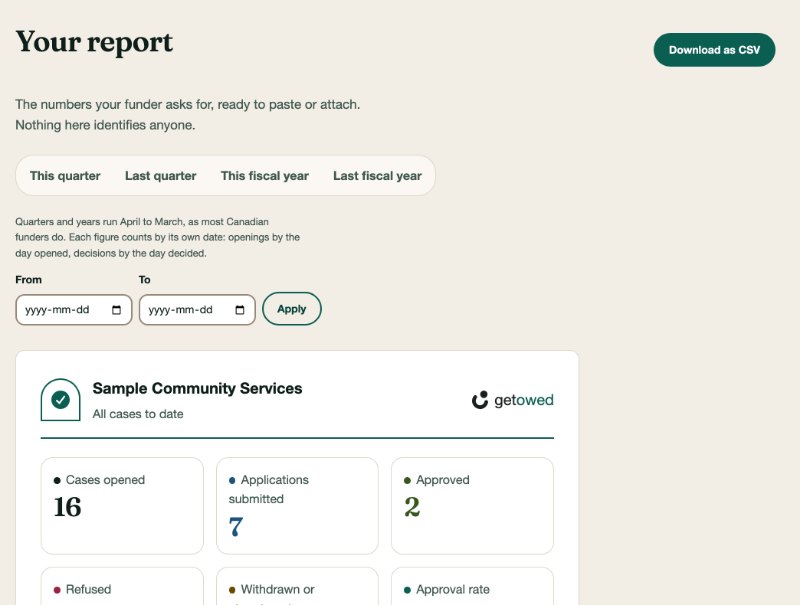
Task: Click the red dot beside Refused
Action: point(57,590)
